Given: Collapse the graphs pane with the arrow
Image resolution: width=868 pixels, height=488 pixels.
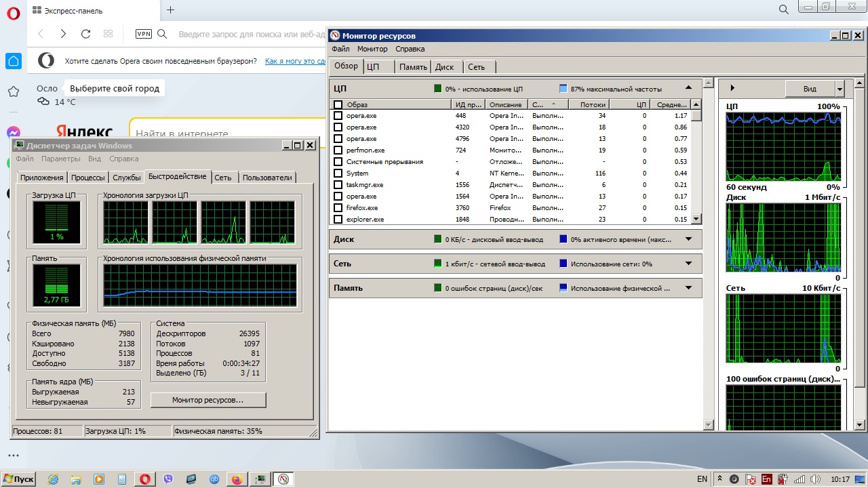Looking at the screenshot, I should pyautogui.click(x=732, y=88).
